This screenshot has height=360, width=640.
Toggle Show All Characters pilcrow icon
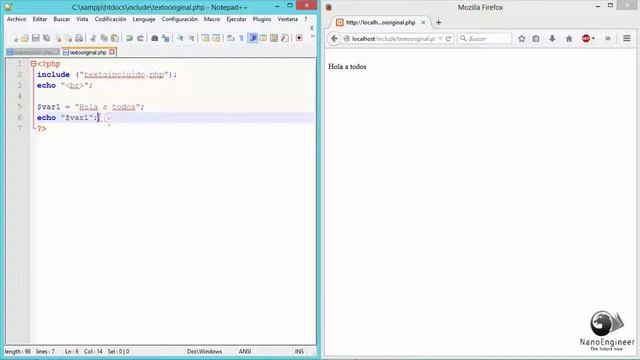[242, 38]
